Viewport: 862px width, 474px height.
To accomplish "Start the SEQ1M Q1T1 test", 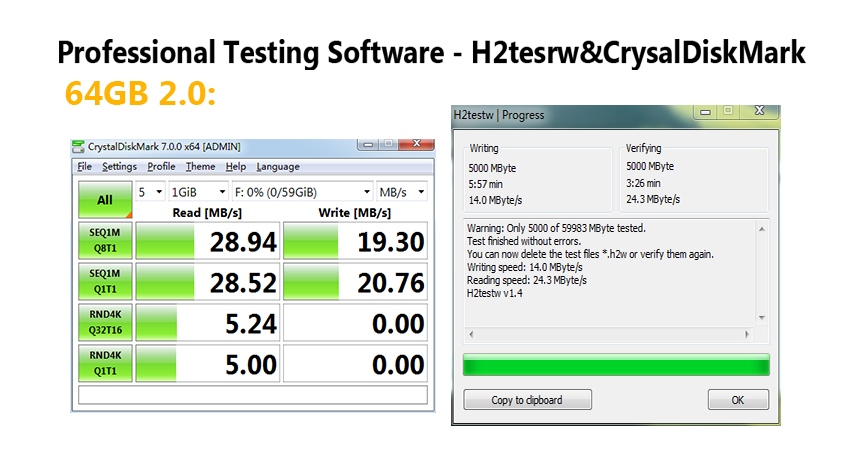I will point(105,281).
